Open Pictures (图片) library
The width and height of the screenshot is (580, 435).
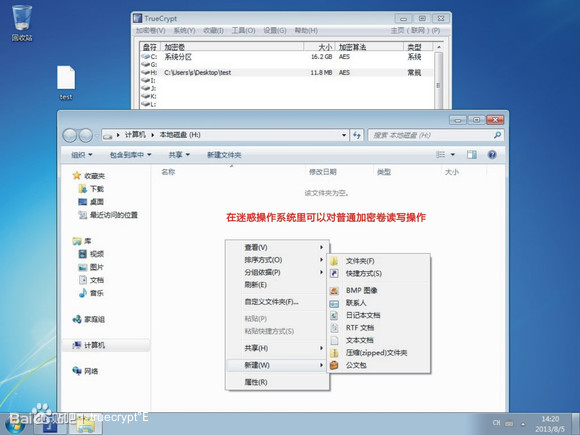tap(91, 267)
